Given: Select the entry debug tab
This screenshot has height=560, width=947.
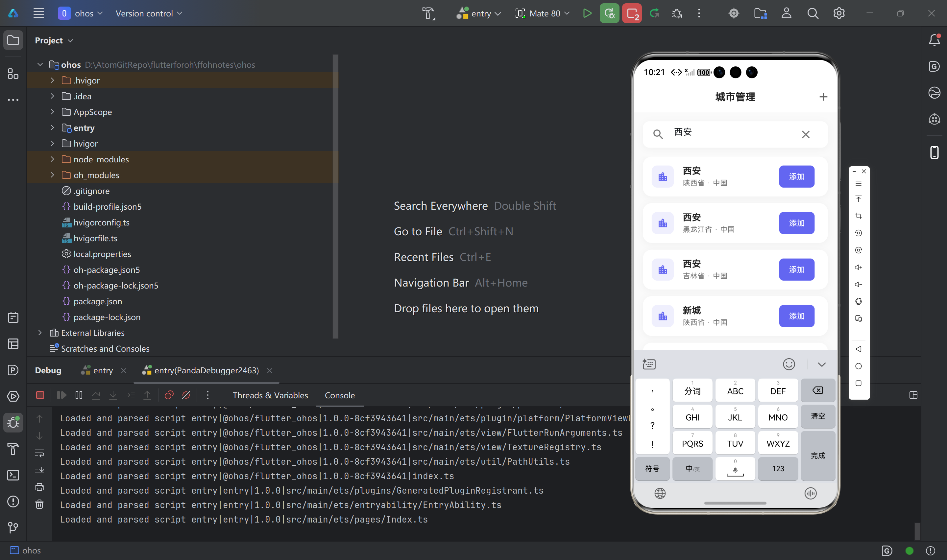Looking at the screenshot, I should tap(103, 371).
